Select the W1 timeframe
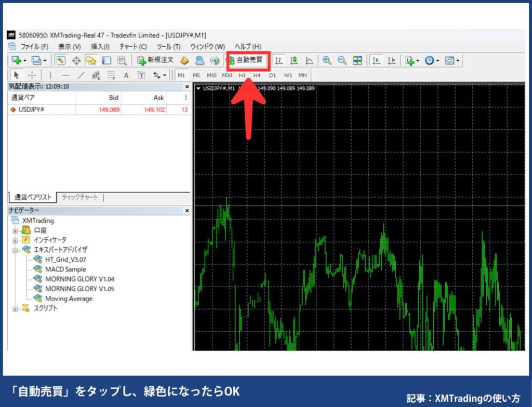 pyautogui.click(x=288, y=75)
